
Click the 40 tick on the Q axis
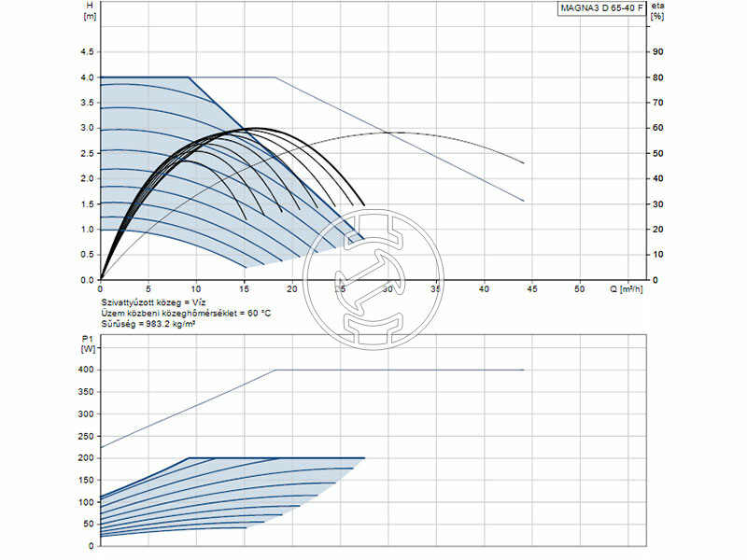484,290
